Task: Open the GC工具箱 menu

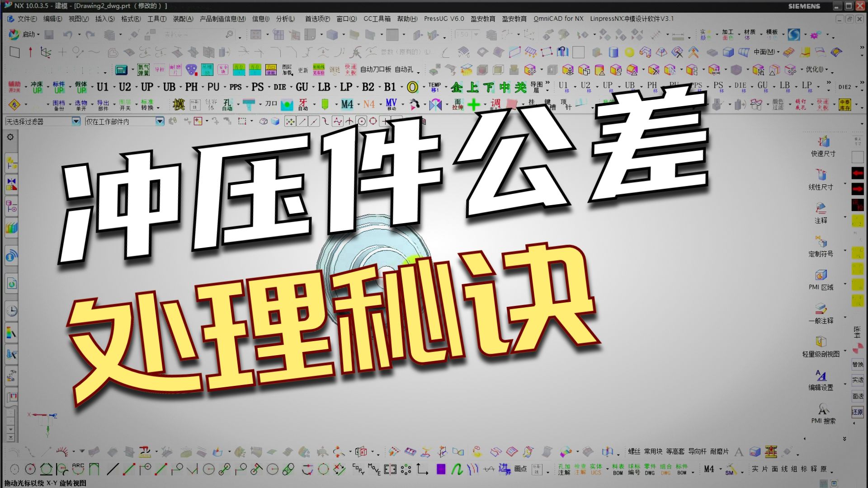Action: tap(377, 19)
